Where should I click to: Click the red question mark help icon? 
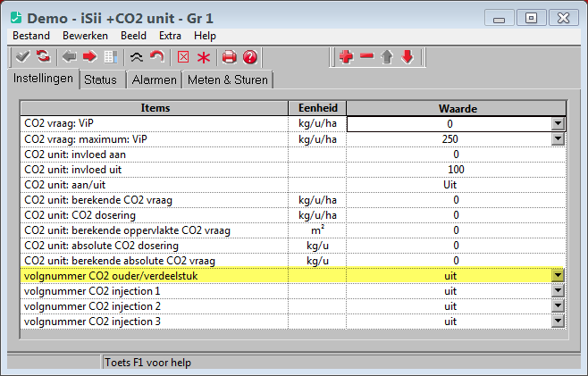250,57
